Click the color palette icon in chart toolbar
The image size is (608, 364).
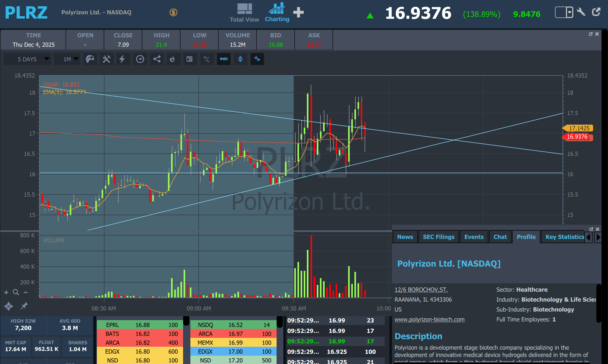point(90,59)
